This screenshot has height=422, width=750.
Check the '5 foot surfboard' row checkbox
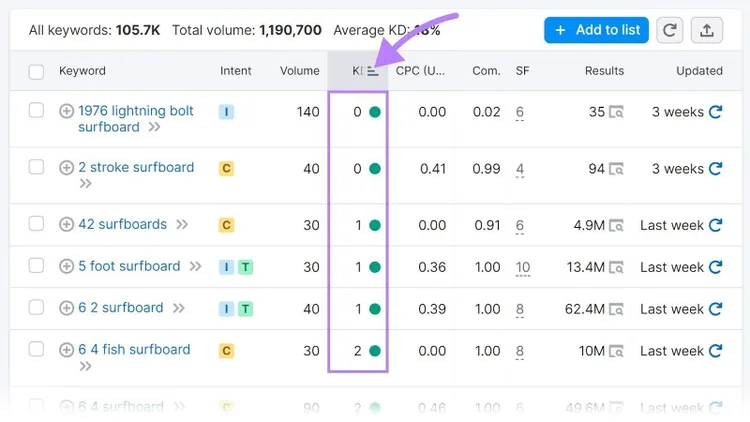(x=36, y=265)
